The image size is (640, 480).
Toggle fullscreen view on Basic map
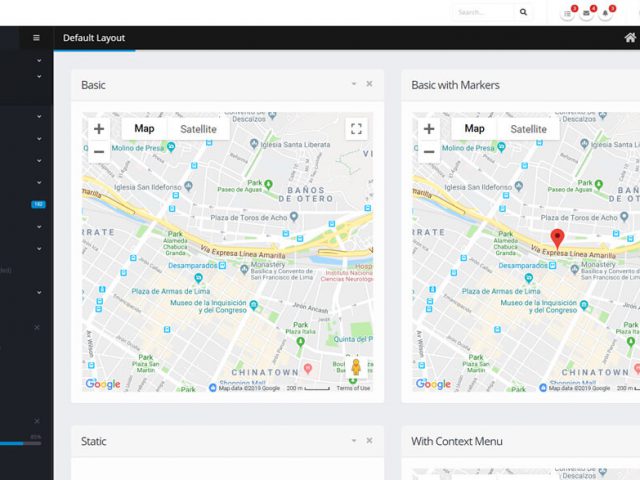(357, 128)
